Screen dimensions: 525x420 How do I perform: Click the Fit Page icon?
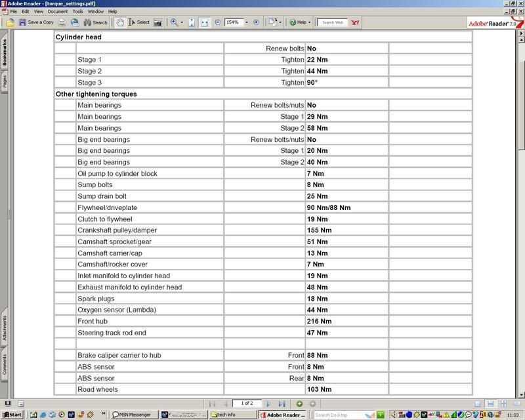(192, 22)
